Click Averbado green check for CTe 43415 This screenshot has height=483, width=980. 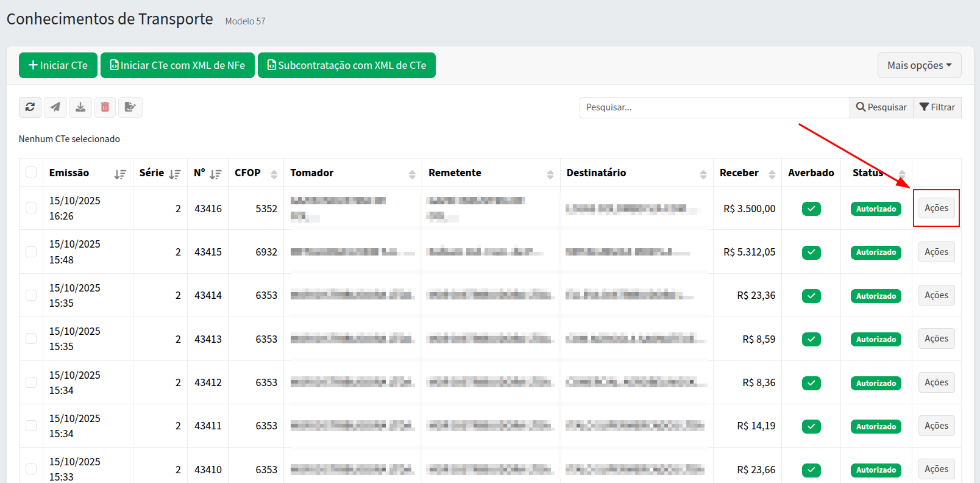[811, 252]
